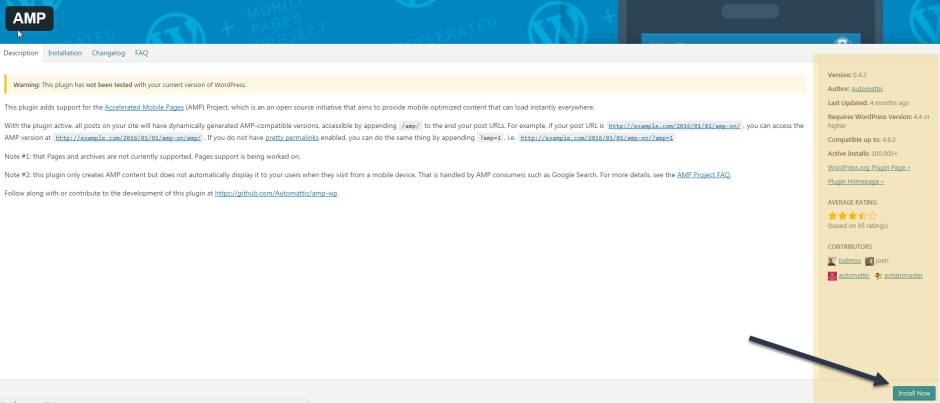Open the automattic contributor link

pyautogui.click(x=854, y=276)
